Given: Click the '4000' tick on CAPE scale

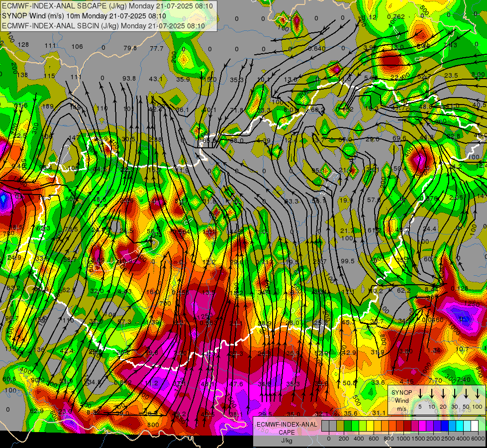Looking at the screenshot, I should pyautogui.click(x=463, y=439).
